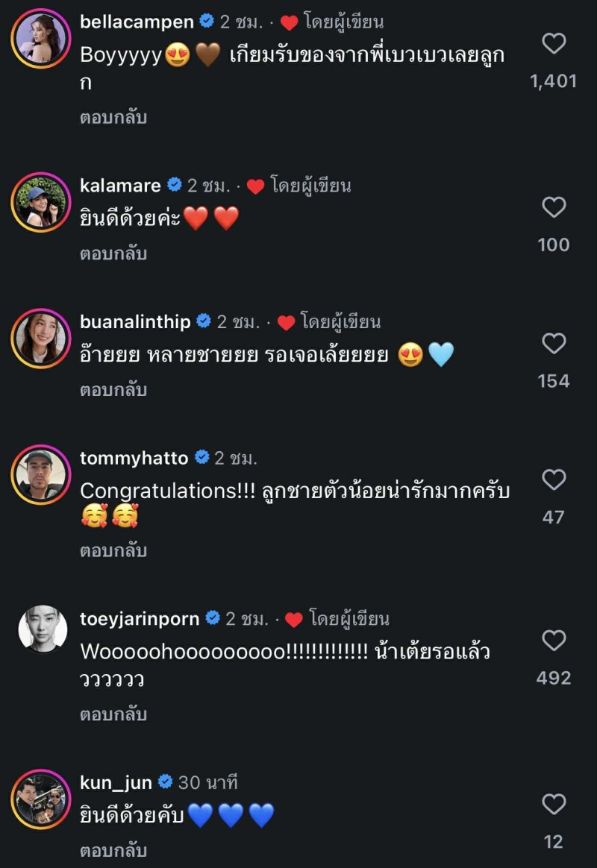Go to toeyjarinporn's profile via username

(140, 619)
